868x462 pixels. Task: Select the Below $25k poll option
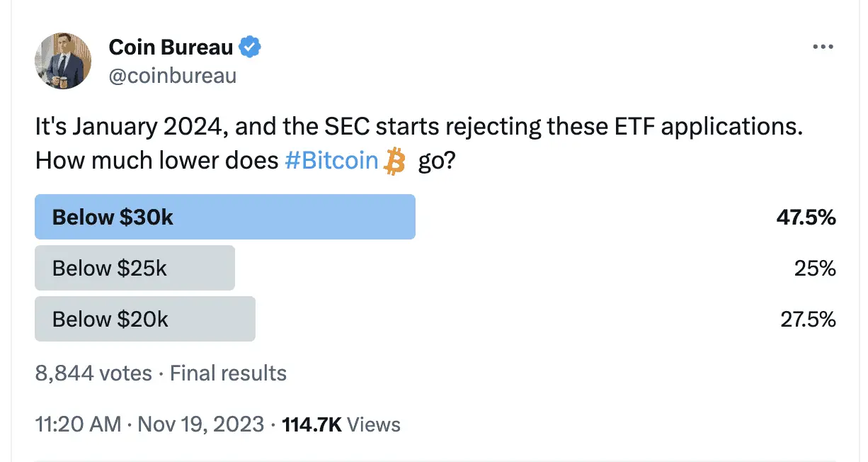tap(135, 268)
